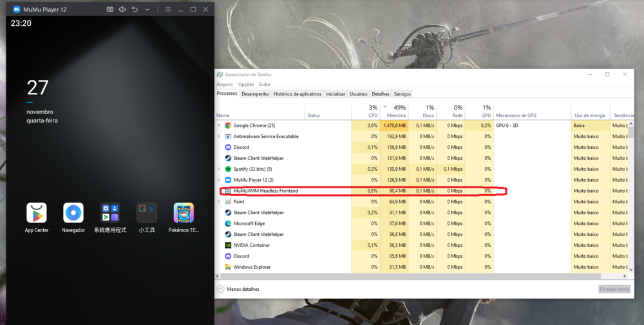Image resolution: width=644 pixels, height=325 pixels.
Task: Switch to the Serviços tab
Action: pos(402,94)
